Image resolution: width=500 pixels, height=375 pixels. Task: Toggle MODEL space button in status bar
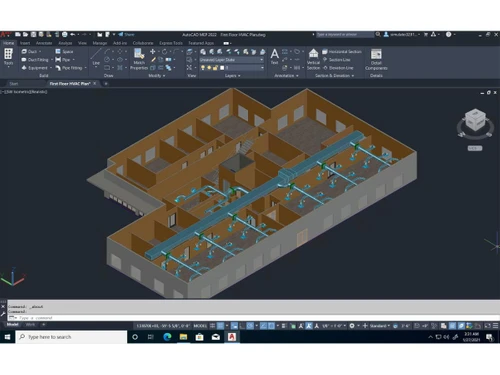(x=200, y=326)
